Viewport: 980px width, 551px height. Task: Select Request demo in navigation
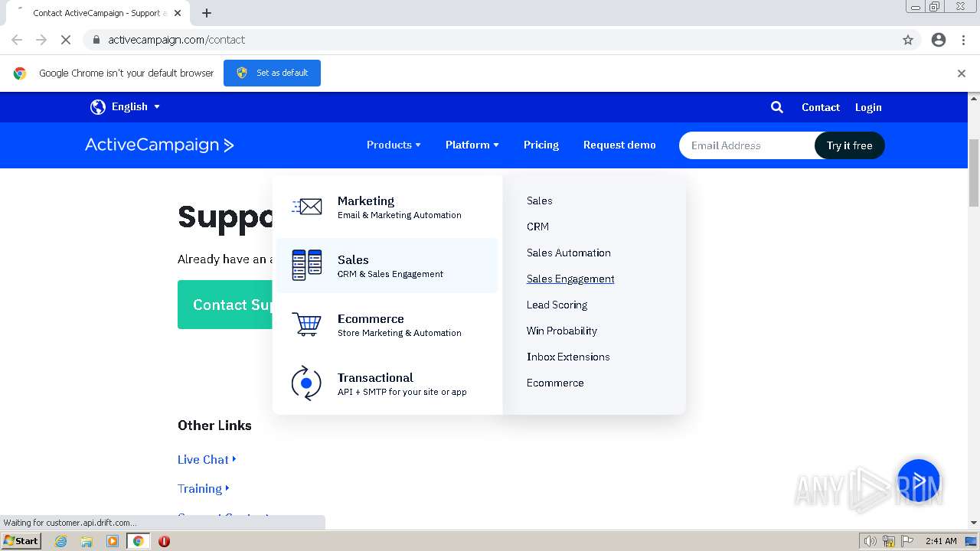tap(619, 145)
